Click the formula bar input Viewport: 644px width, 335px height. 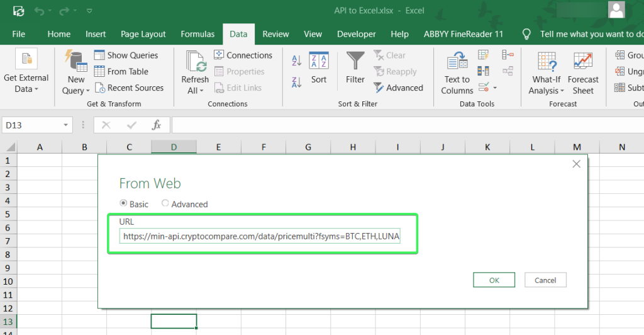[x=408, y=125]
